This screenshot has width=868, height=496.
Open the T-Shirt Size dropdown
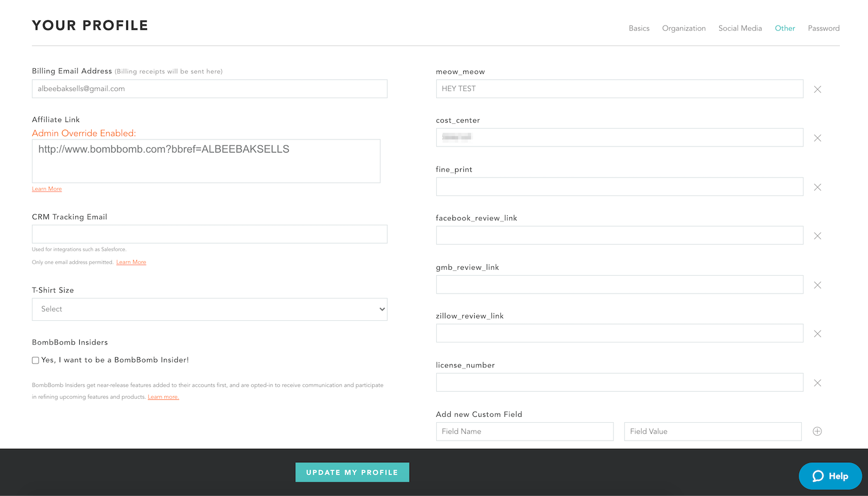[209, 309]
